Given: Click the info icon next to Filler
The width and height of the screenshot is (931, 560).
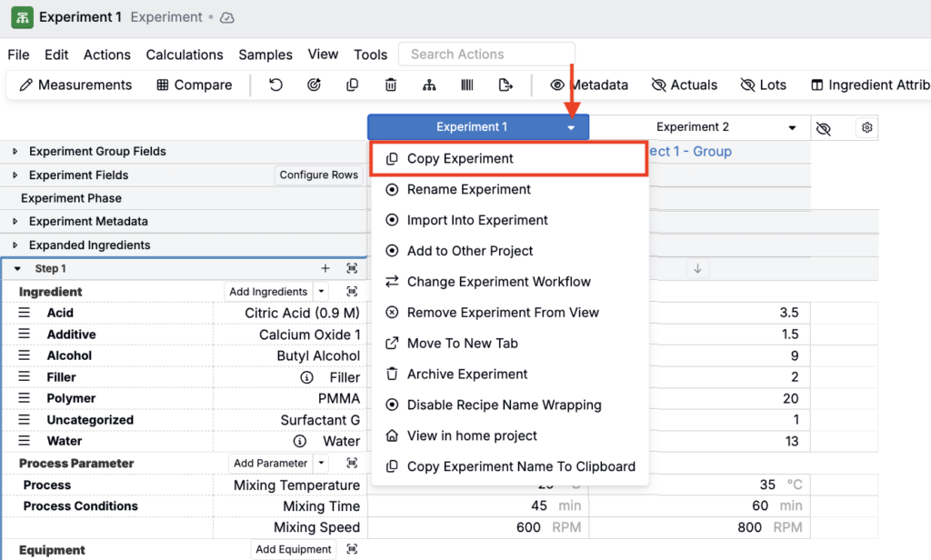Looking at the screenshot, I should tap(307, 377).
